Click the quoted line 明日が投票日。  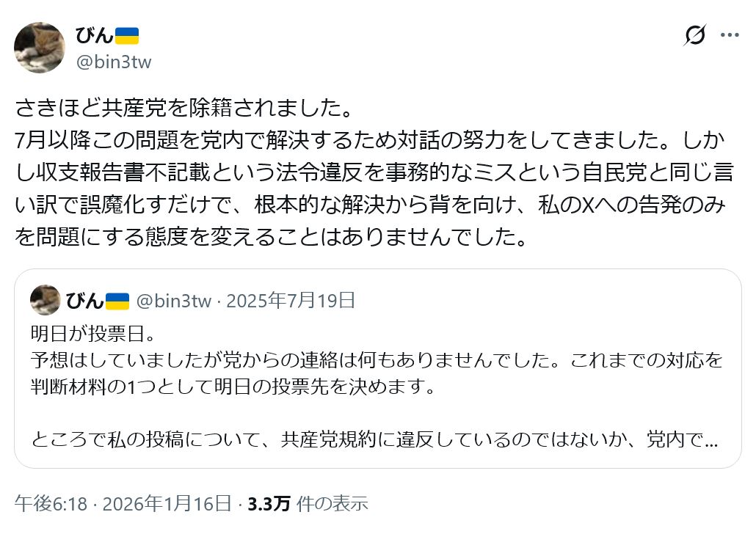tap(94, 334)
